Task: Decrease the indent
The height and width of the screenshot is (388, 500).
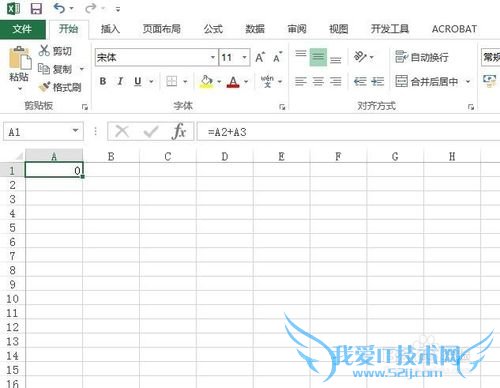Action: pos(360,81)
